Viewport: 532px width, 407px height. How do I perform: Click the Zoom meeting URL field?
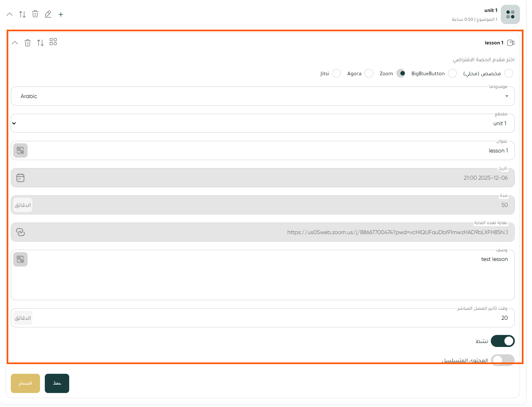[x=263, y=232]
